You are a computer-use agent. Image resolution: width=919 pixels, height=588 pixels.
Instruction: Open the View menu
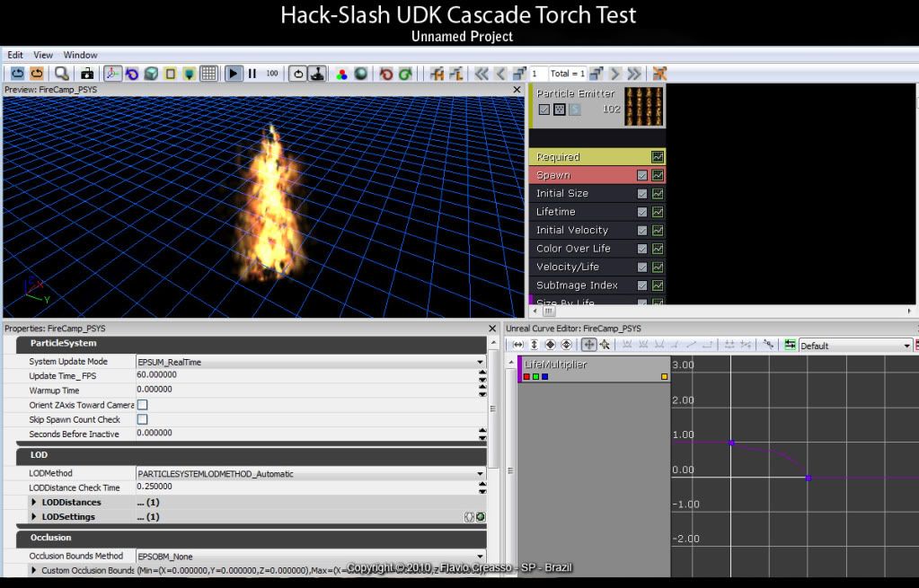tap(41, 55)
